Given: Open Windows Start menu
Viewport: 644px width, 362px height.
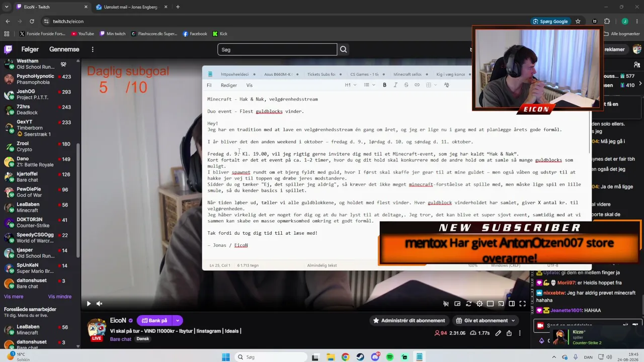Looking at the screenshot, I should tap(226, 357).
